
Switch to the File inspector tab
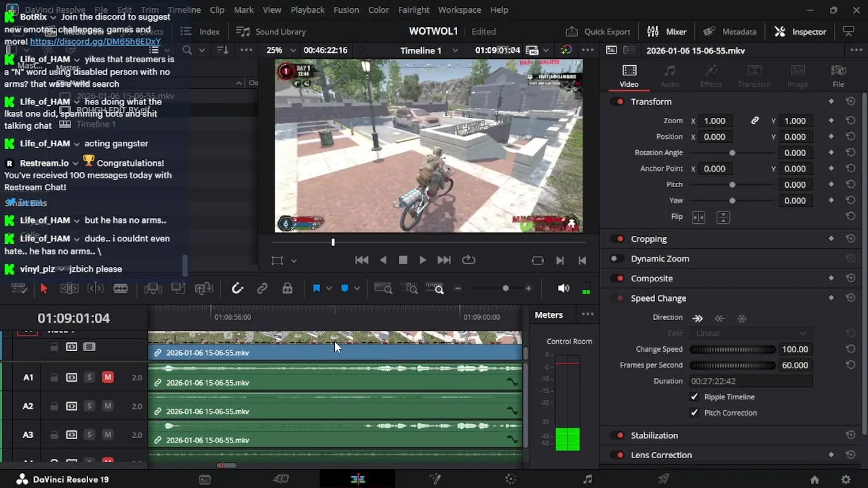tap(838, 76)
